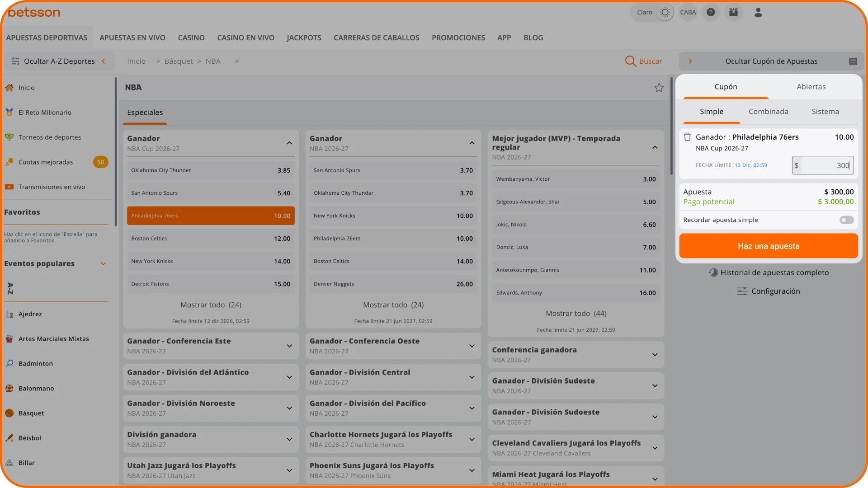Expand Ganador - División Noroeste
Viewport: 868px width, 488px height.
pyautogui.click(x=289, y=408)
